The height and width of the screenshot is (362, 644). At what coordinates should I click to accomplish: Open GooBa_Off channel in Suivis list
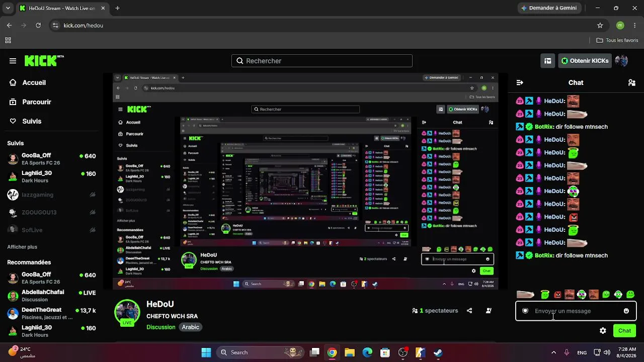[51, 159]
